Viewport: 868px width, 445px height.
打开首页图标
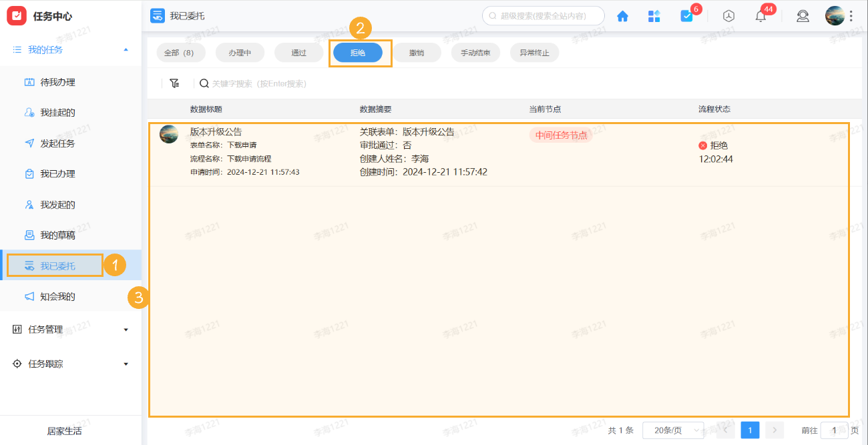[x=622, y=15]
